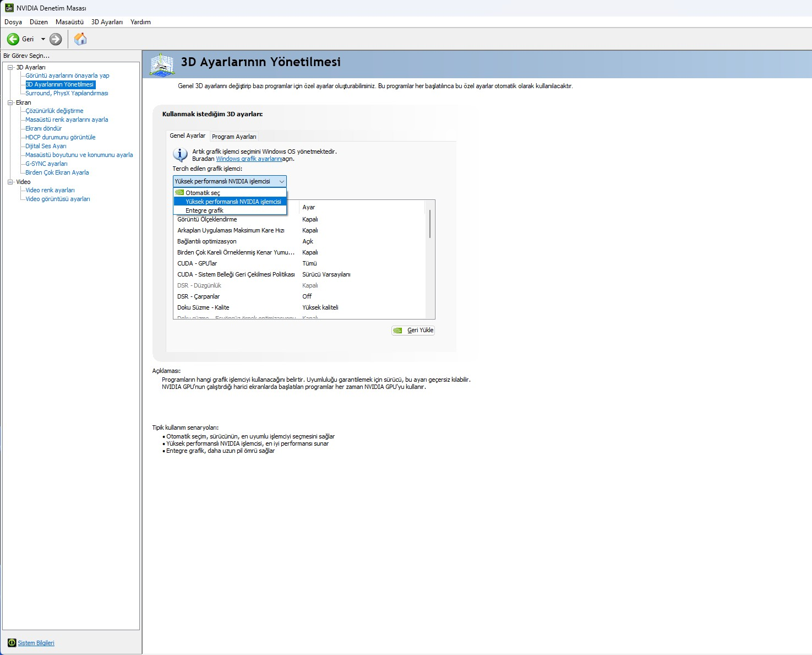The width and height of the screenshot is (812, 655).
Task: Select the CUDA - GPU'lar row
Action: [x=299, y=263]
